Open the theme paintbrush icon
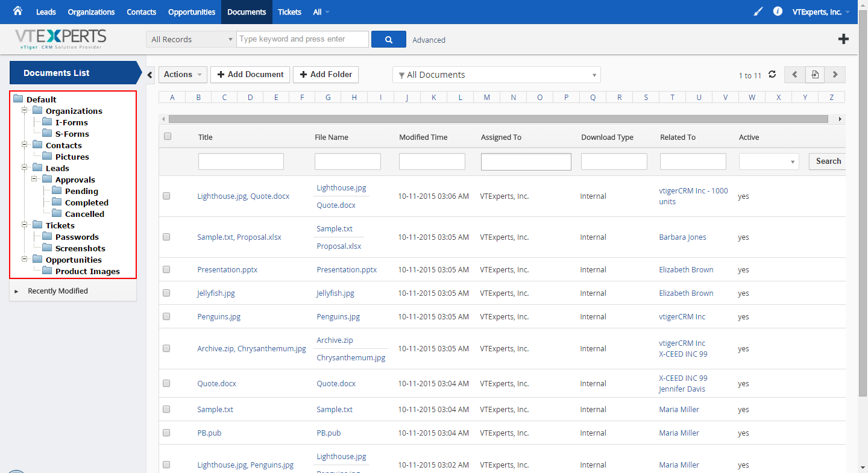This screenshot has width=868, height=473. pyautogui.click(x=758, y=11)
